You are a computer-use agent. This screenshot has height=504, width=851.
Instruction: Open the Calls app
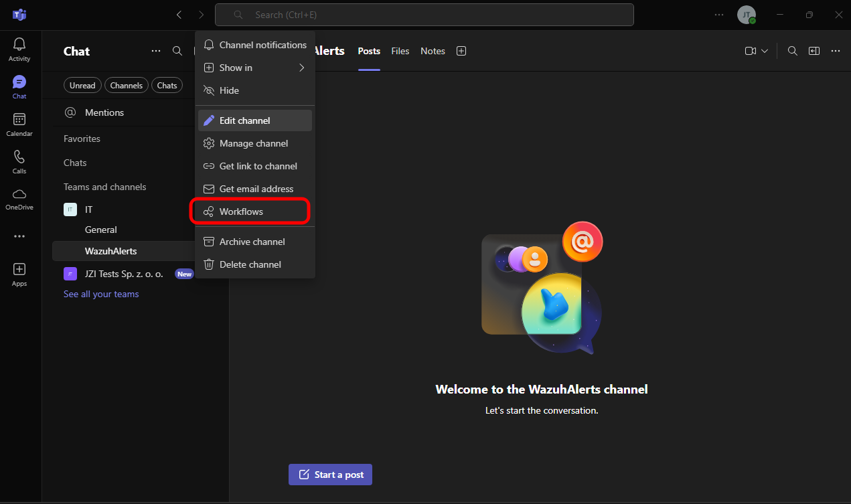[x=19, y=163]
